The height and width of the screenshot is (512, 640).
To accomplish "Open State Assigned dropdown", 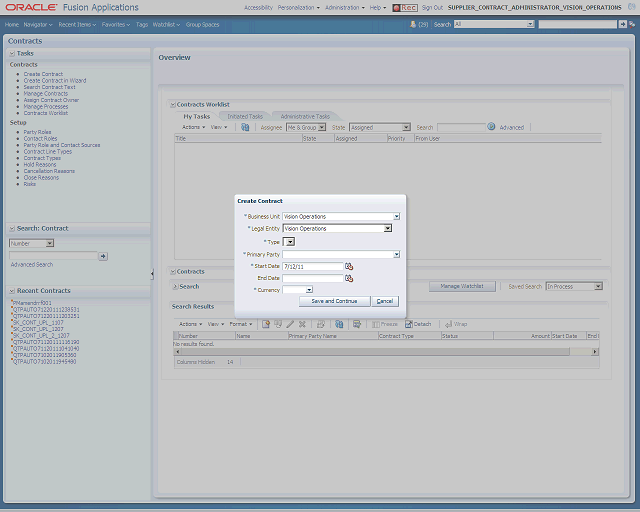I will (406, 127).
